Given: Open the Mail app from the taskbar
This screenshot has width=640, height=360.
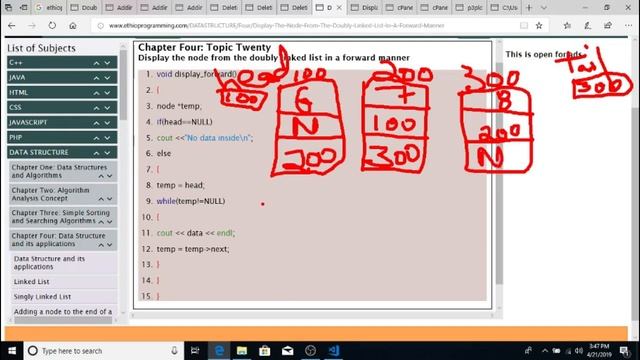Looking at the screenshot, I should [x=287, y=351].
